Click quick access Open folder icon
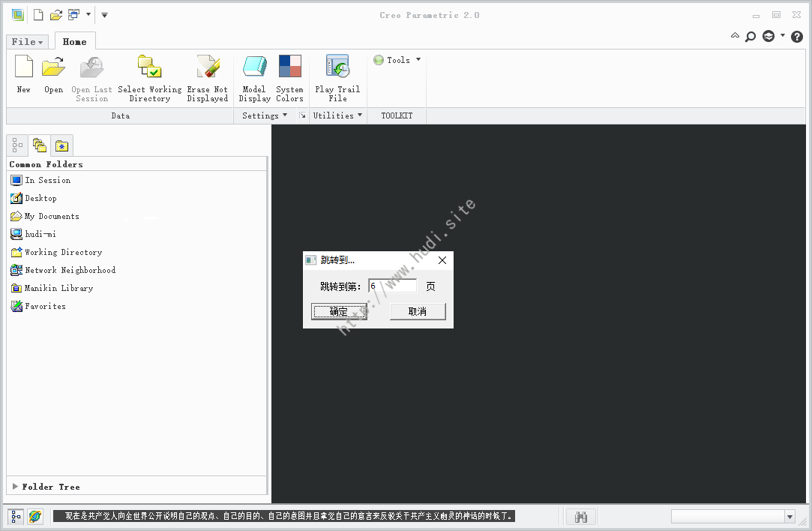The height and width of the screenshot is (531, 812). pos(56,15)
